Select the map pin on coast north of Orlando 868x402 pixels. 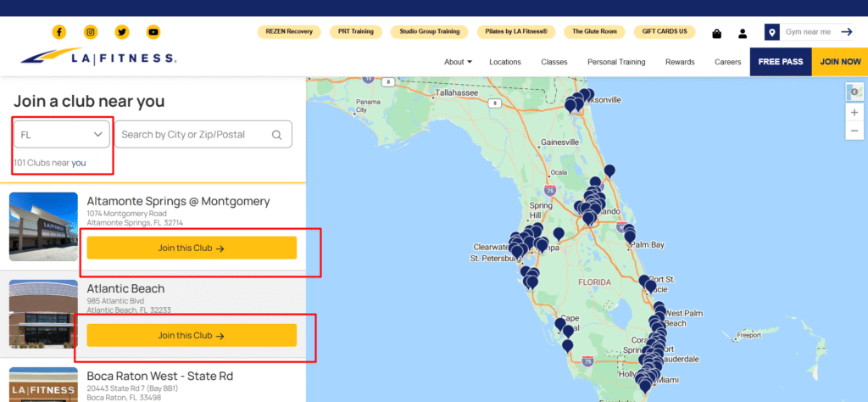pos(609,170)
